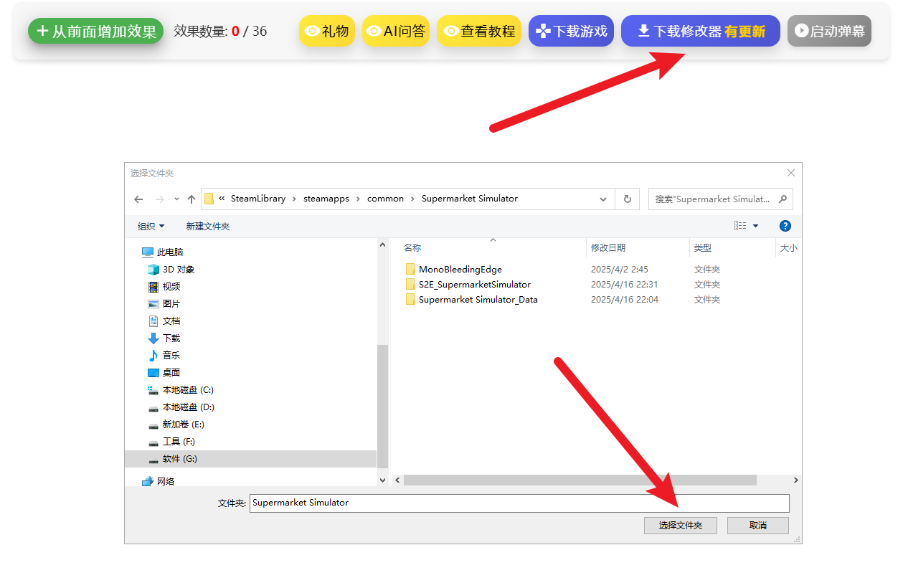Refresh the folder view
Viewport: 903px width, 588px height.
(628, 199)
